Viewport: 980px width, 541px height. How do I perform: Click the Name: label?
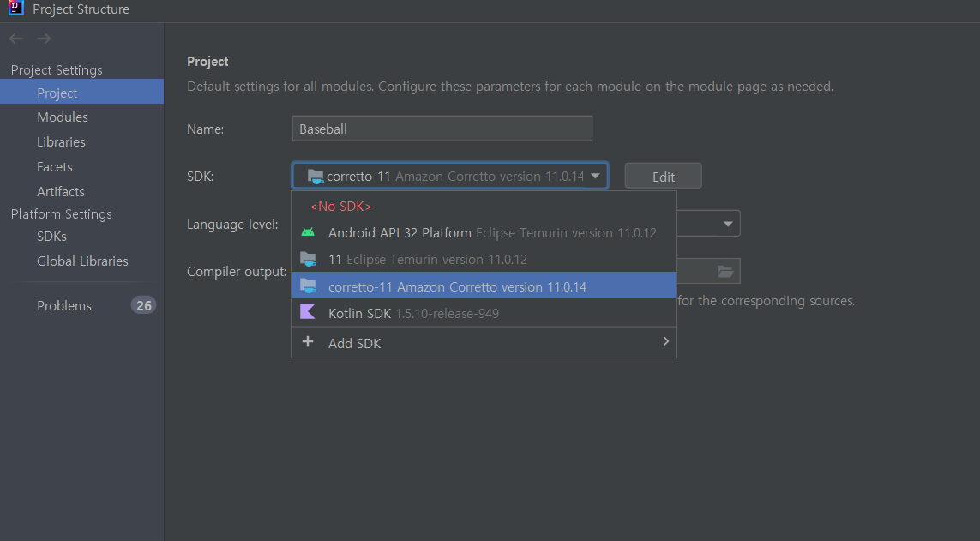(x=205, y=129)
